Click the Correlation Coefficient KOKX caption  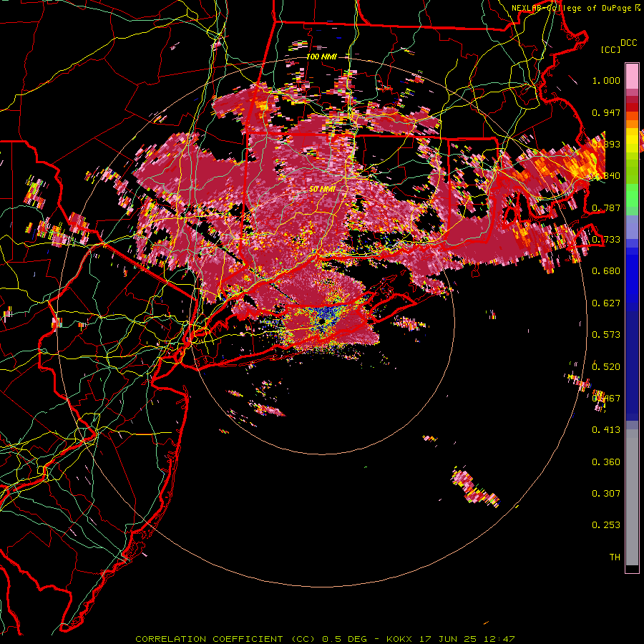click(x=325, y=639)
